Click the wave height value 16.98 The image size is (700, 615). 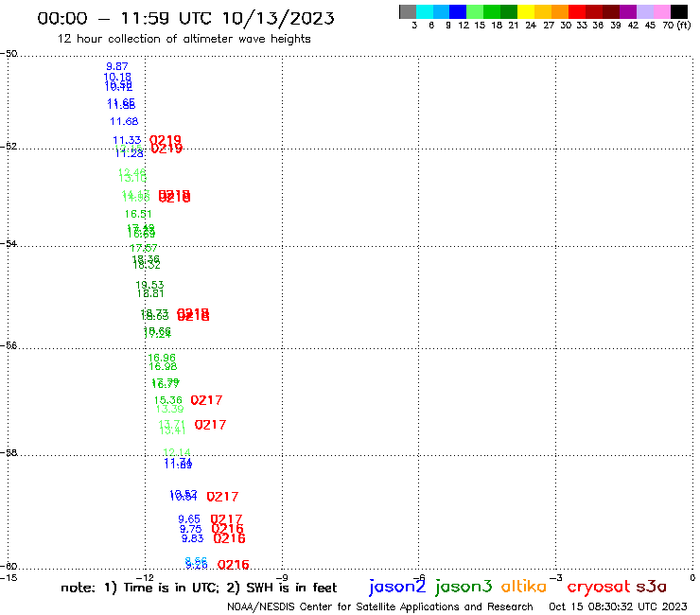coord(163,367)
